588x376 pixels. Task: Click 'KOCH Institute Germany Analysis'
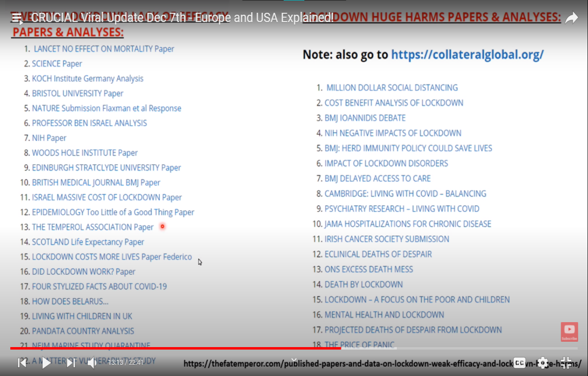88,78
